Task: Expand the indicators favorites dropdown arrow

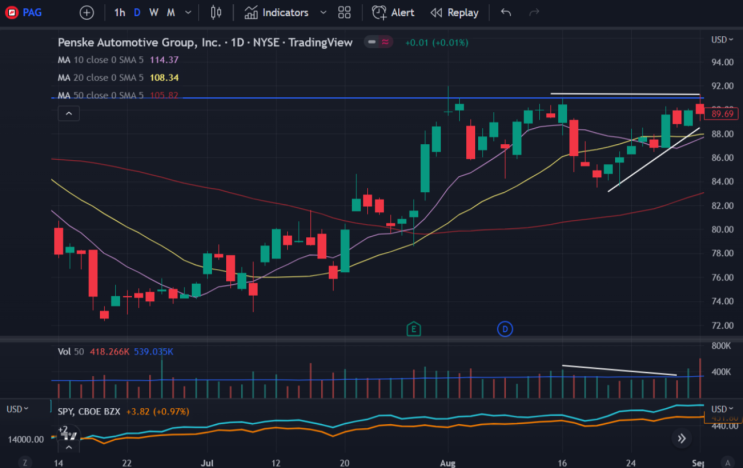Action: pos(323,13)
